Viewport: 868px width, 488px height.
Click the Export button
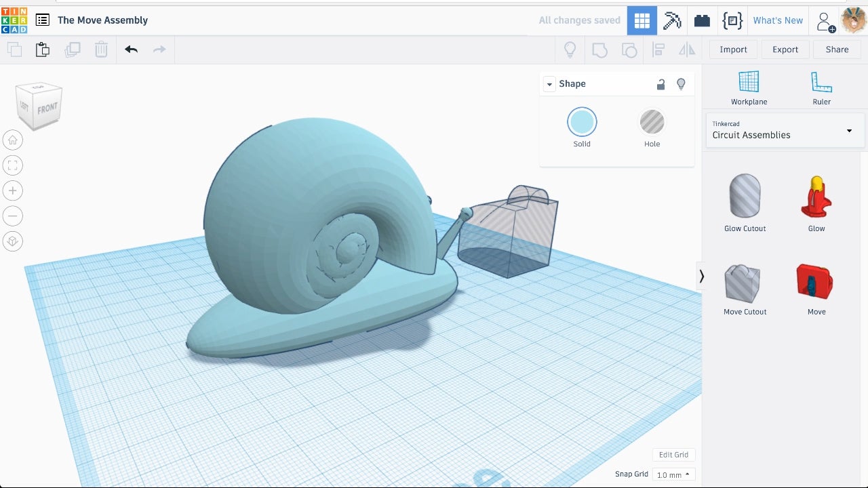785,49
